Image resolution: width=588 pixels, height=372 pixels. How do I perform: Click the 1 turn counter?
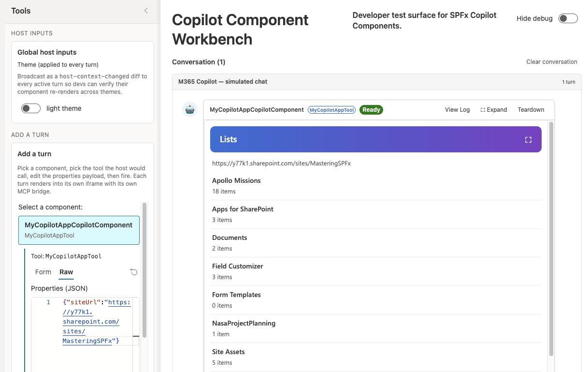[x=569, y=82]
